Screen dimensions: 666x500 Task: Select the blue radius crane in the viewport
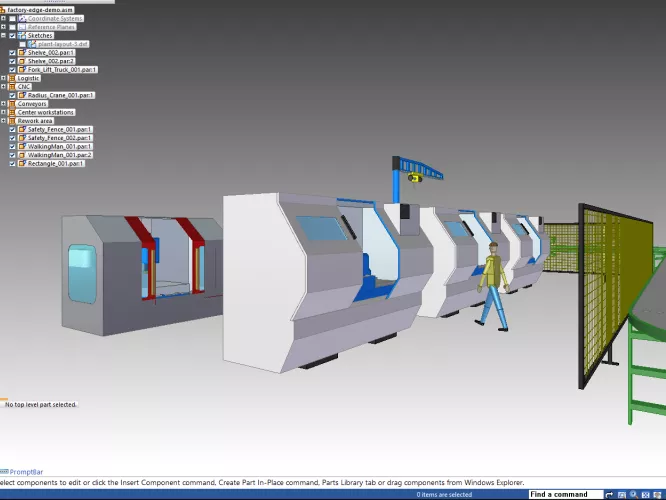pos(396,183)
